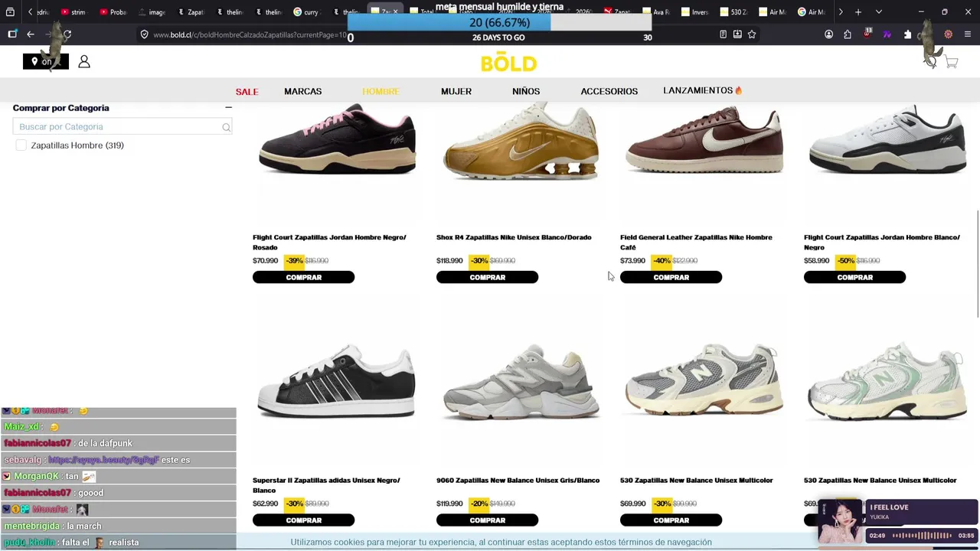
Task: Collapse the Comprar por Categoria section
Action: point(228,108)
